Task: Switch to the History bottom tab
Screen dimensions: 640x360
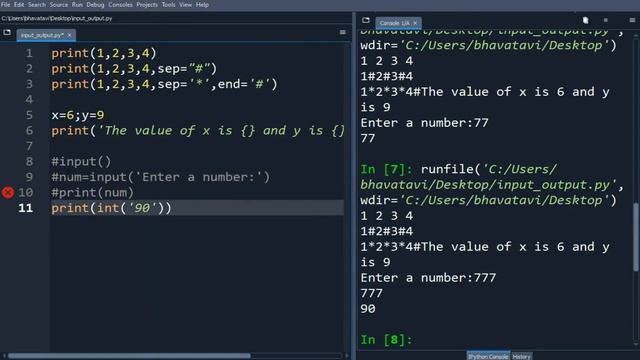Action: click(521, 356)
